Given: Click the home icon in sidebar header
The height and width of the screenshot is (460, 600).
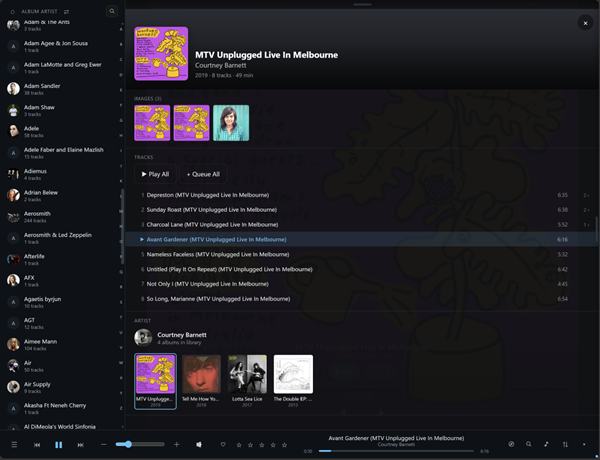Looking at the screenshot, I should pyautogui.click(x=12, y=11).
